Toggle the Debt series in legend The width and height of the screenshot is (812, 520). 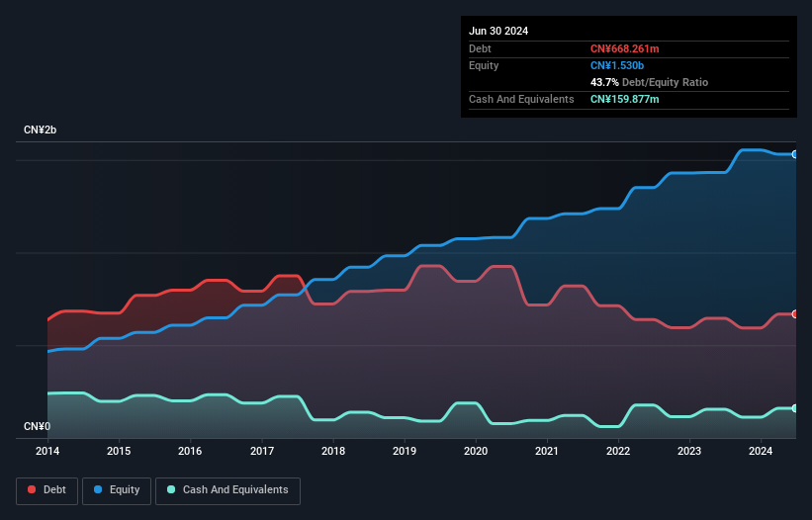[x=46, y=490]
